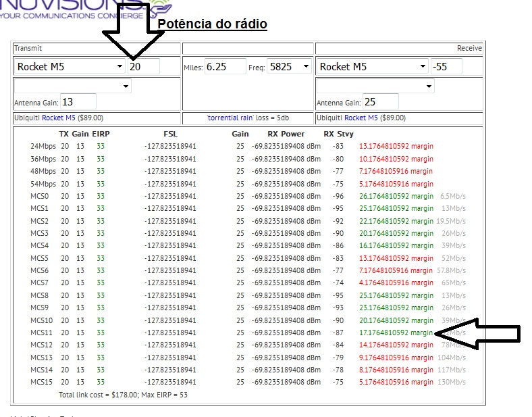Click the MCS14 row label
This screenshot has width=532, height=417.
point(41,370)
